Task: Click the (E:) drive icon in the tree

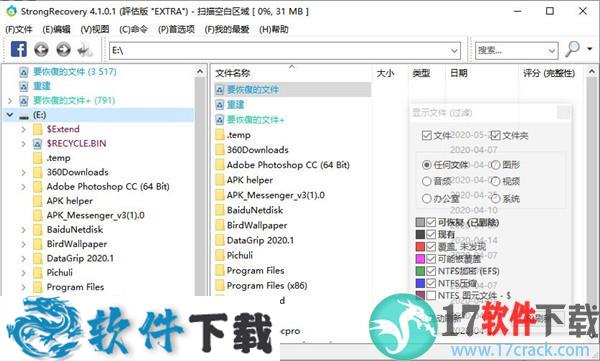Action: pos(24,116)
